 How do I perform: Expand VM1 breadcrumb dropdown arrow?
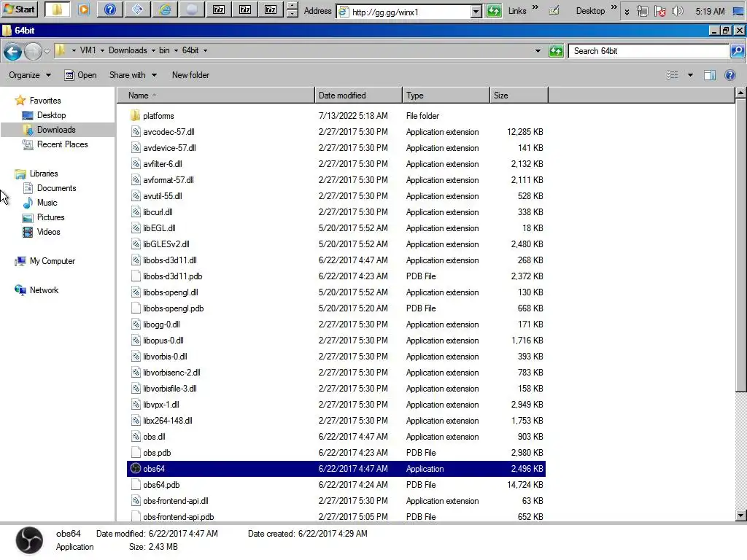coord(102,50)
